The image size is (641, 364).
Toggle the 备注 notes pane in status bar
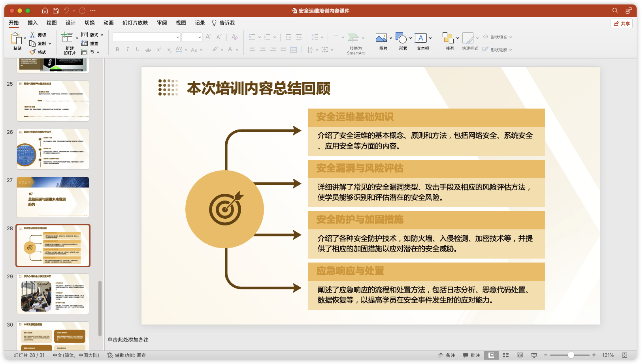447,355
